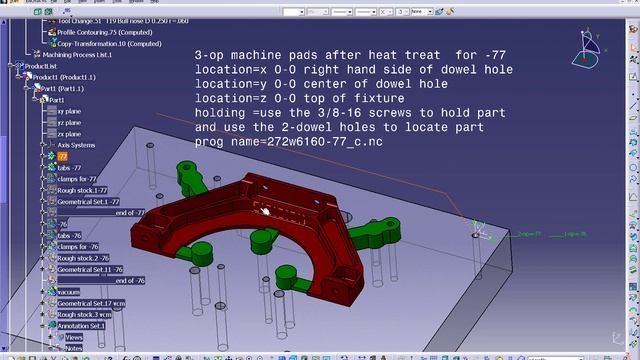Collapse the Product1 (Product1.1) node

(18, 77)
